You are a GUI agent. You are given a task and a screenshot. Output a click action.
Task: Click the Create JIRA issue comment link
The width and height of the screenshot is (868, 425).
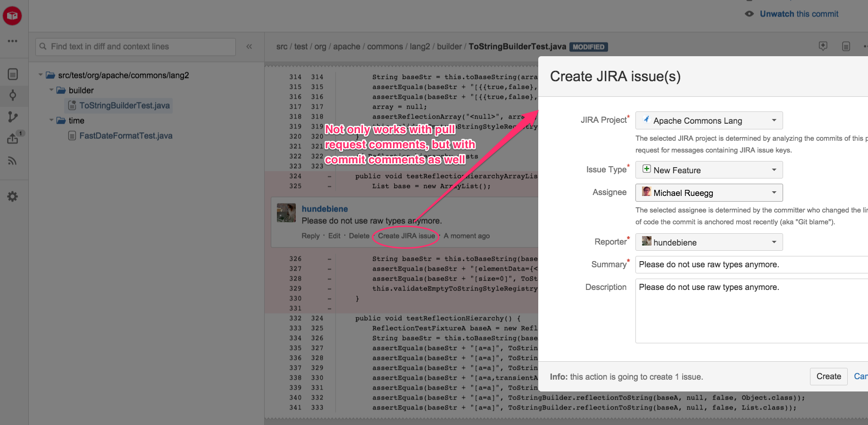click(406, 236)
